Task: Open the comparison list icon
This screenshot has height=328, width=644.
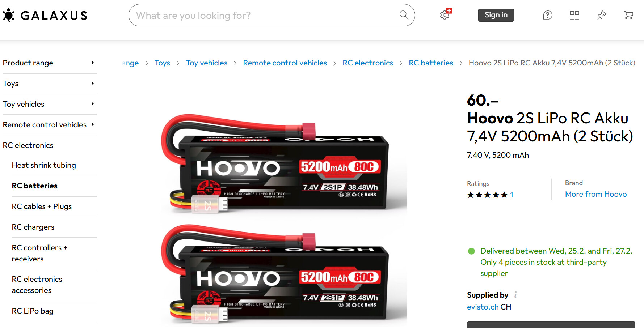Action: click(574, 15)
